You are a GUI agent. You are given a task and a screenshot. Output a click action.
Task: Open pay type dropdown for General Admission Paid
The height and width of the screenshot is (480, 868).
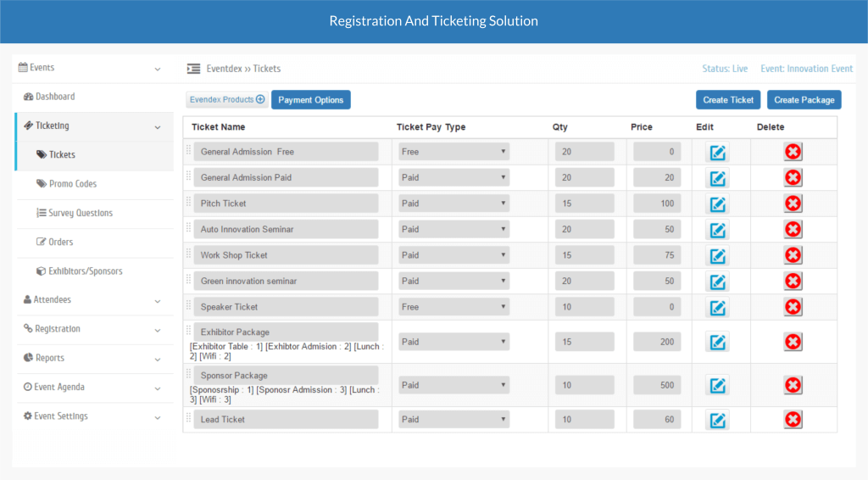pyautogui.click(x=453, y=178)
